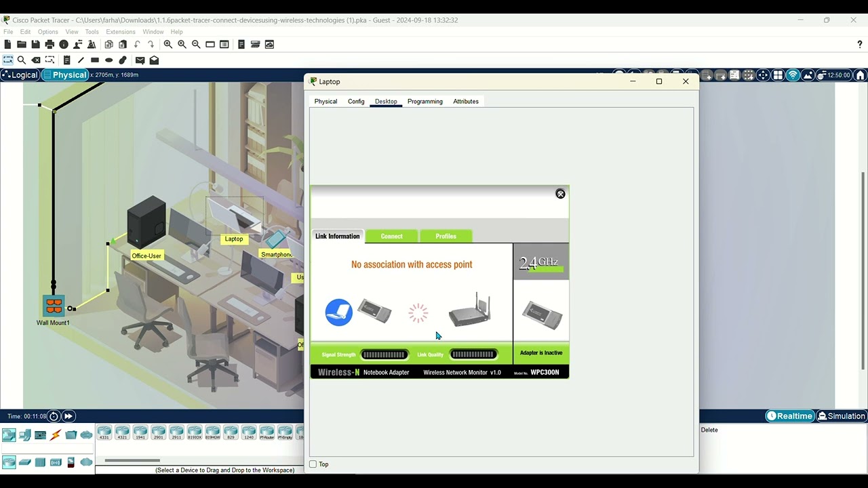The width and height of the screenshot is (868, 488).
Task: Switch to the Programming tab
Action: click(425, 102)
